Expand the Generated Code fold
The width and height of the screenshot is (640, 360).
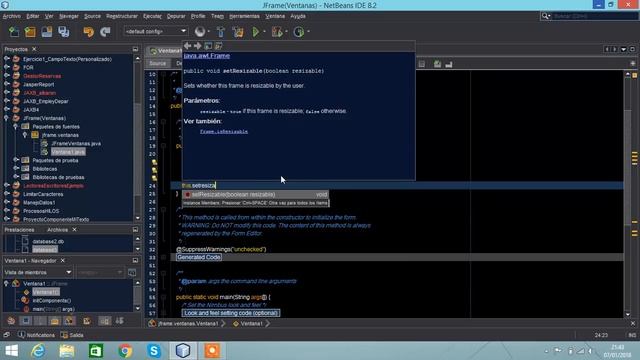coord(199,257)
